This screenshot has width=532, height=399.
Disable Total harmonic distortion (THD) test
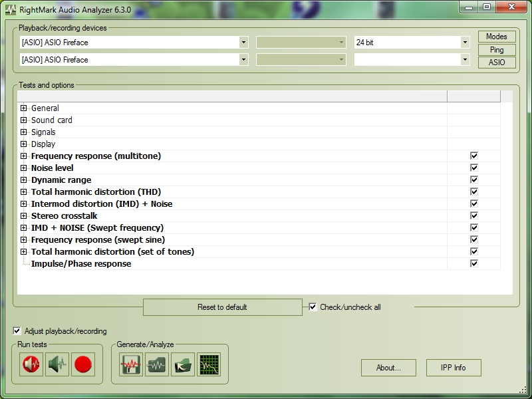(x=474, y=192)
